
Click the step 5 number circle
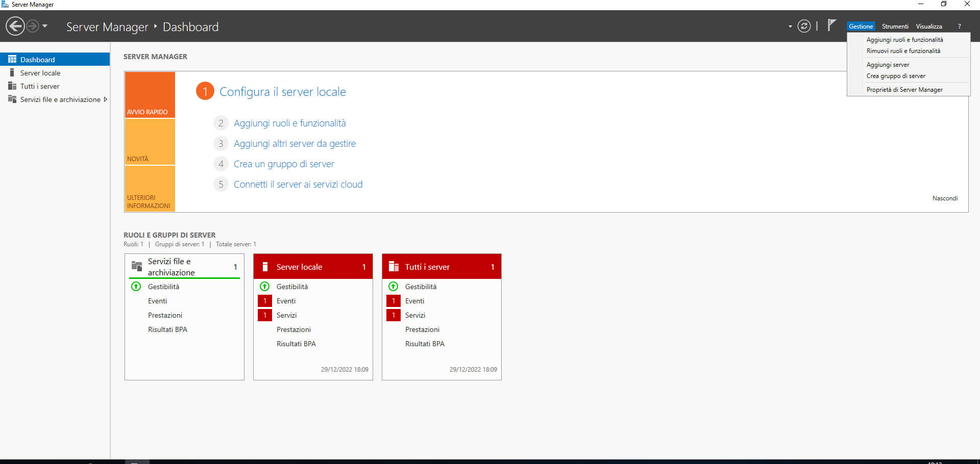(220, 184)
